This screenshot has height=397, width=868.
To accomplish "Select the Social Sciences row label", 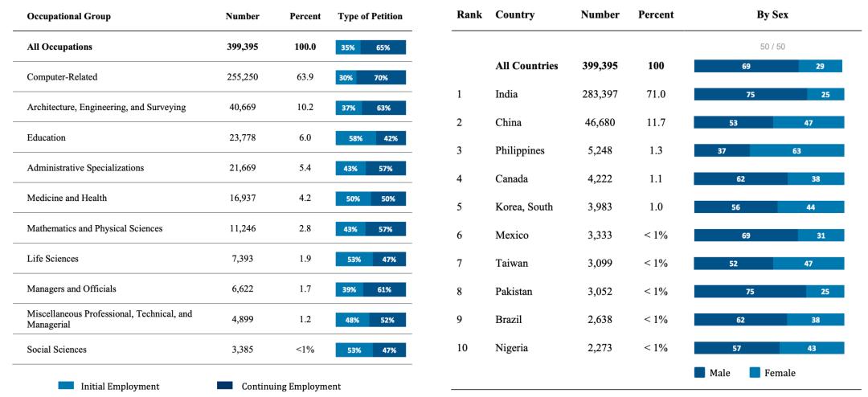I will [56, 350].
